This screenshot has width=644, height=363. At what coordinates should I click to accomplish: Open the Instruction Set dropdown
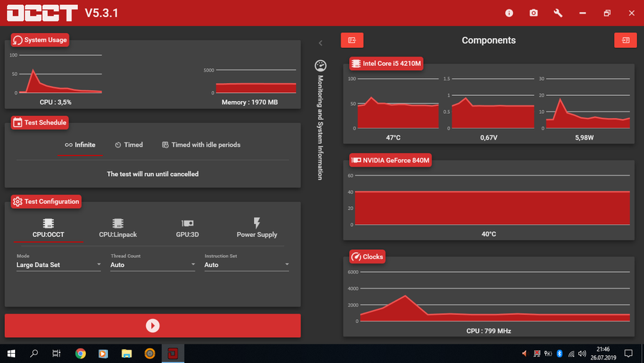(x=246, y=265)
